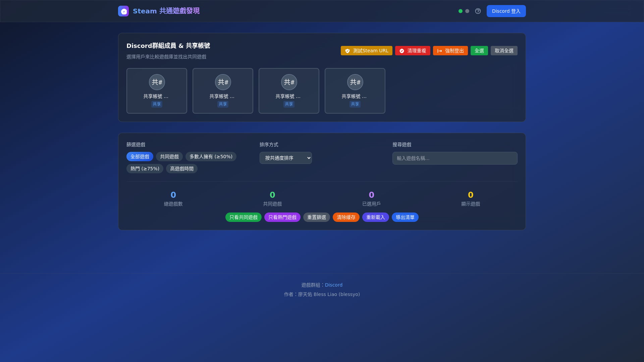Viewport: 644px width, 362px height.
Task: Click the 輸入遊戲名稱 search field
Action: point(455,158)
